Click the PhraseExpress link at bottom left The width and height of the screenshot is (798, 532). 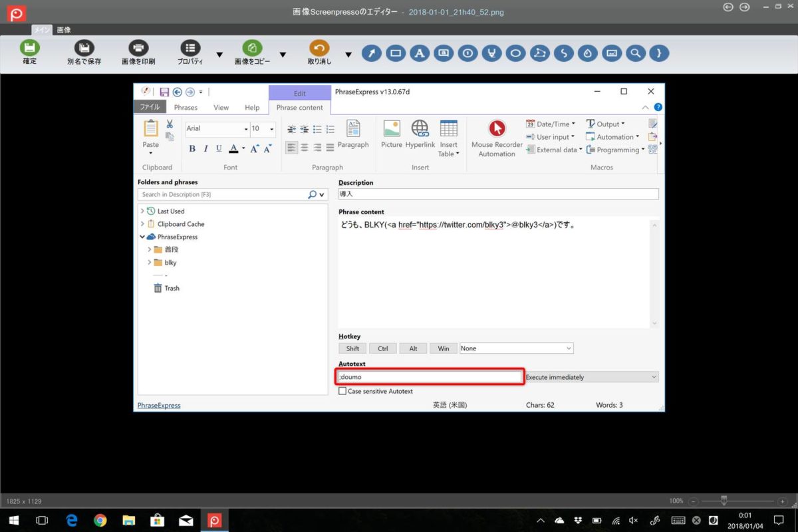pos(159,405)
